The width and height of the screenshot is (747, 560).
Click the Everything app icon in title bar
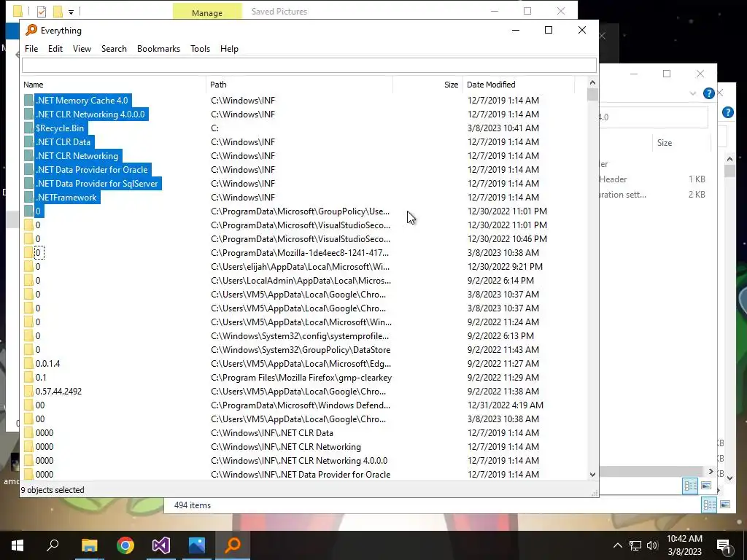pos(31,30)
